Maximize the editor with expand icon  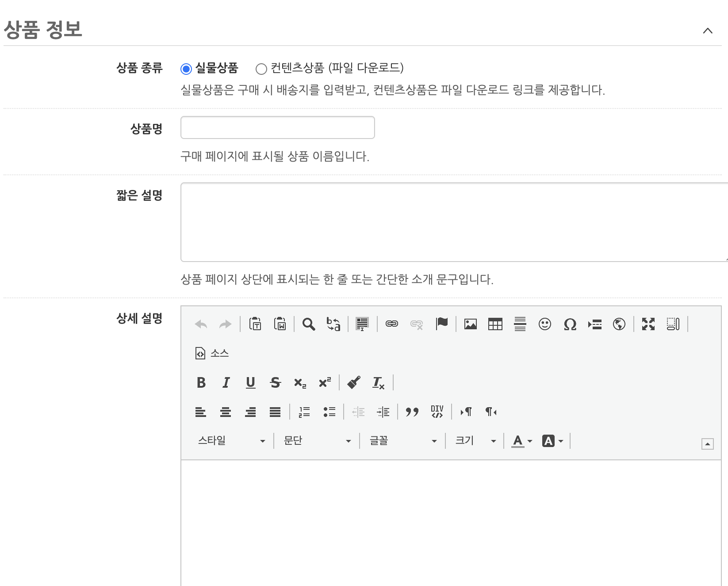point(648,324)
